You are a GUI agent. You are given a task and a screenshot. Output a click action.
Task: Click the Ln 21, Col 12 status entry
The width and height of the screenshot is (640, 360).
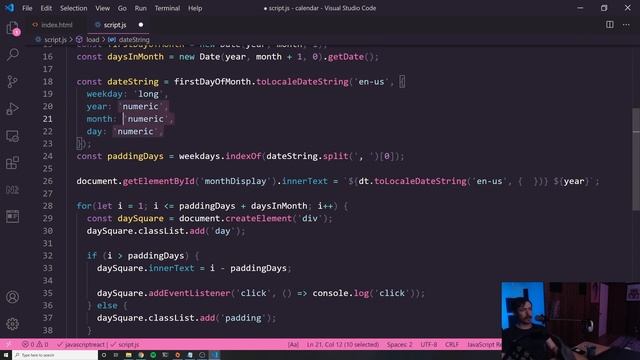point(343,344)
